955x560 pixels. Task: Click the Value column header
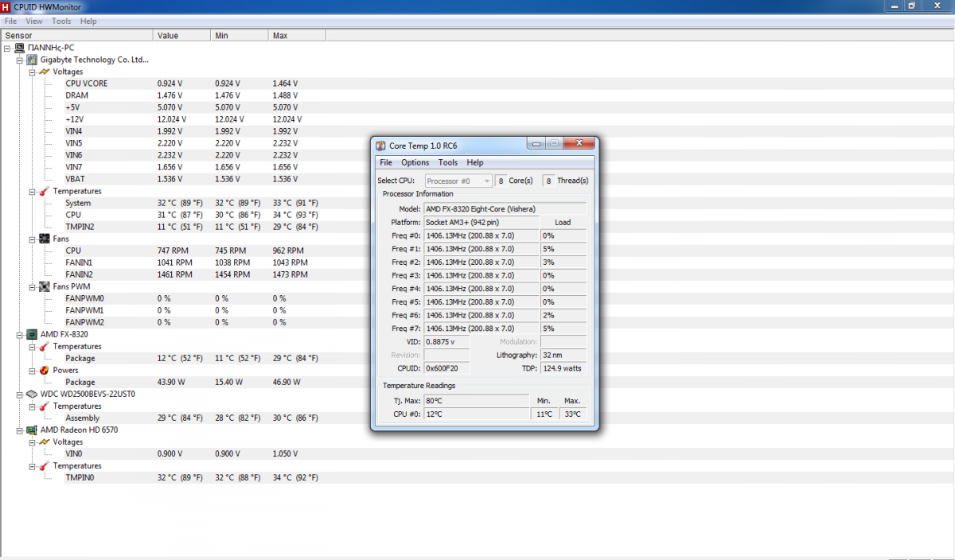(181, 35)
